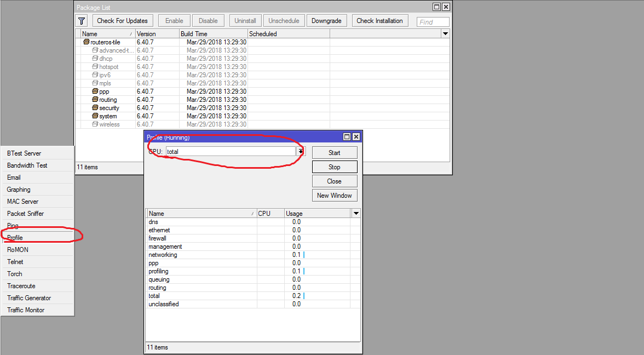Sort Profile table by Name column
The image size is (644, 355).
point(202,213)
